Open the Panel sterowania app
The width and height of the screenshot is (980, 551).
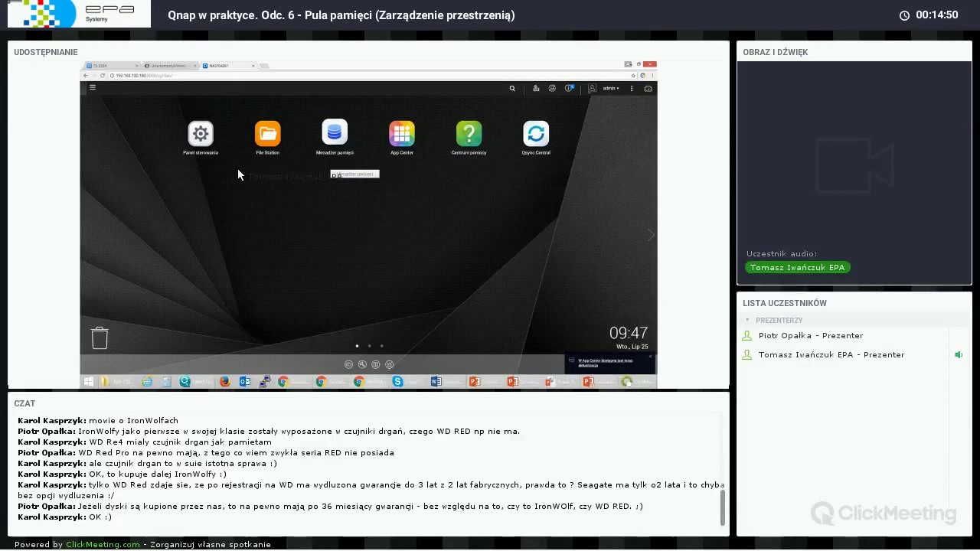[x=200, y=135]
